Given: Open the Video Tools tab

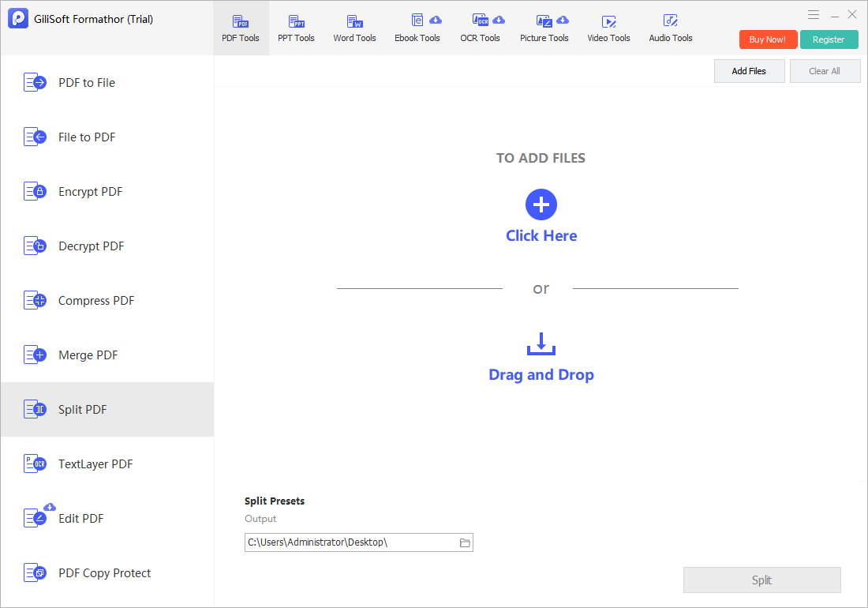Looking at the screenshot, I should 608,28.
